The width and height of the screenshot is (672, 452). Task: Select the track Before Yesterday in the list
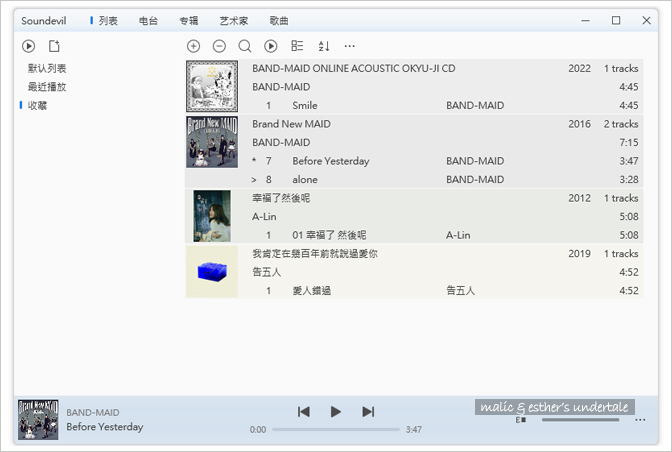click(330, 161)
